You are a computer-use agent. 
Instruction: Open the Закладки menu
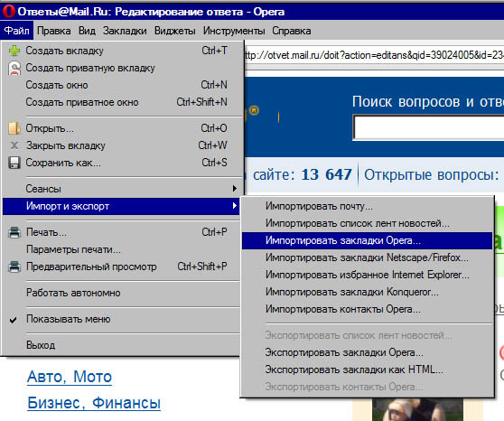tap(125, 31)
